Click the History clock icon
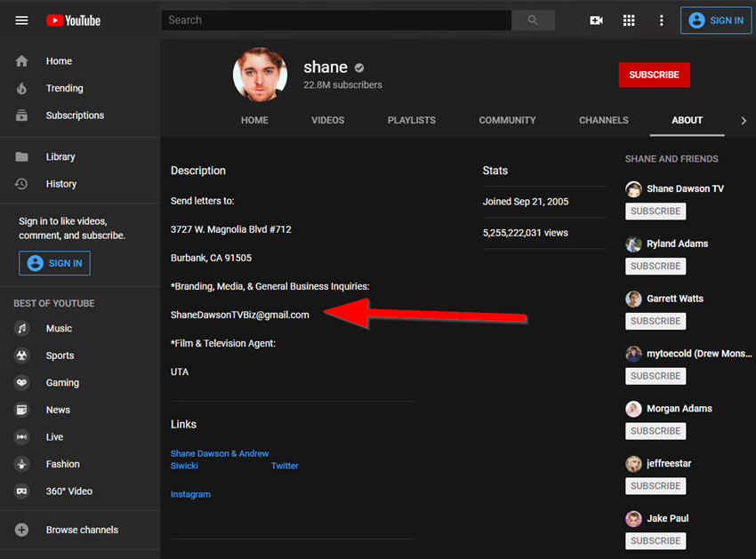Image resolution: width=756 pixels, height=559 pixels. click(21, 184)
